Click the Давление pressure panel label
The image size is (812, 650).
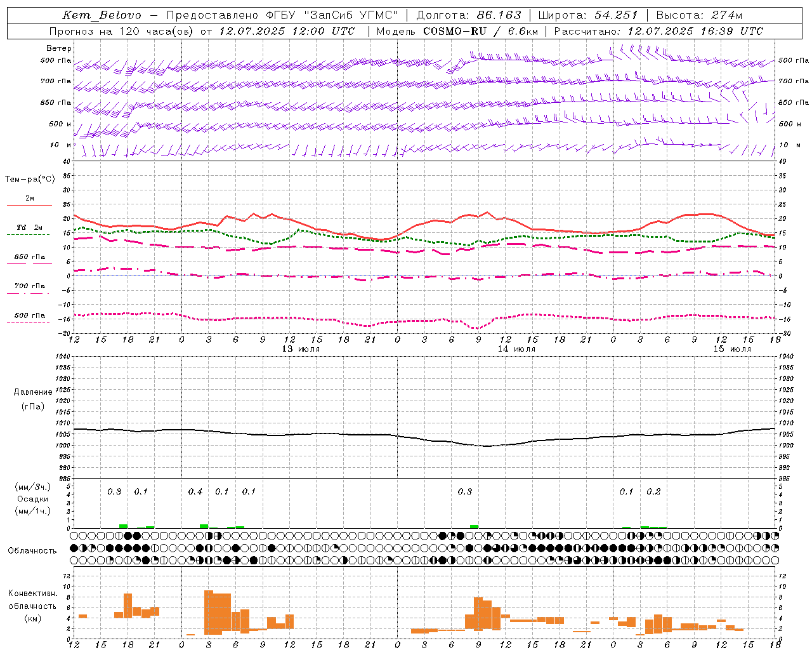pyautogui.click(x=33, y=392)
